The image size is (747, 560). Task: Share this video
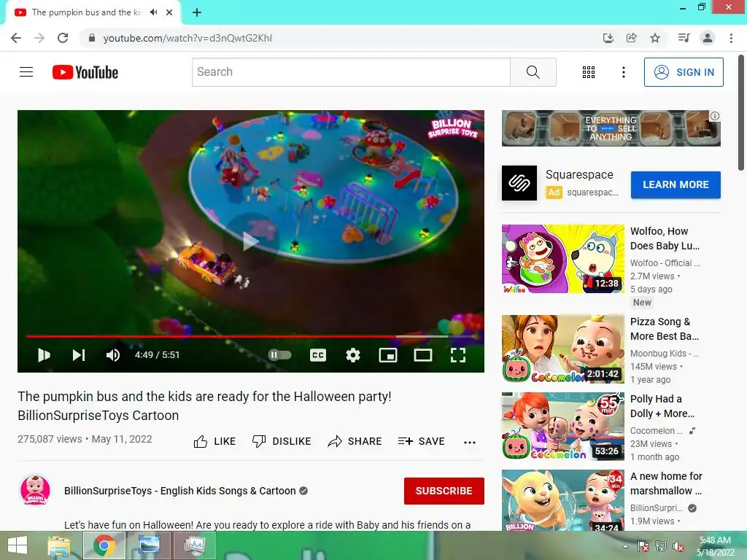pos(355,441)
